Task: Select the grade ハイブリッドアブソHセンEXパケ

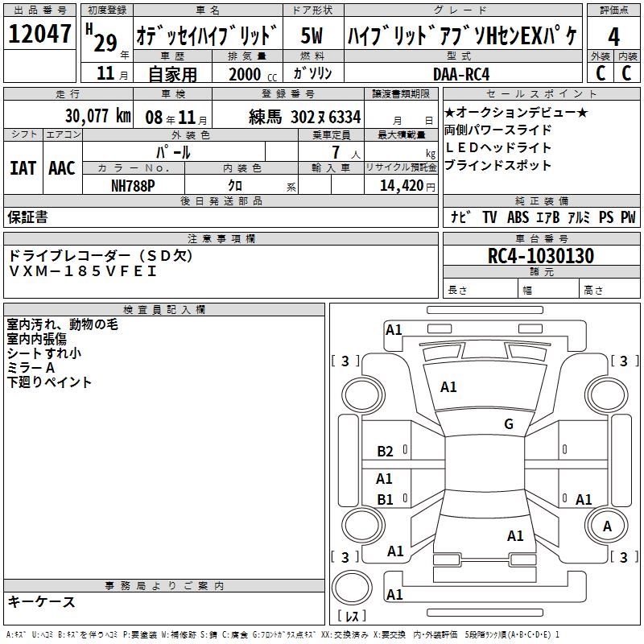Action: point(463,35)
